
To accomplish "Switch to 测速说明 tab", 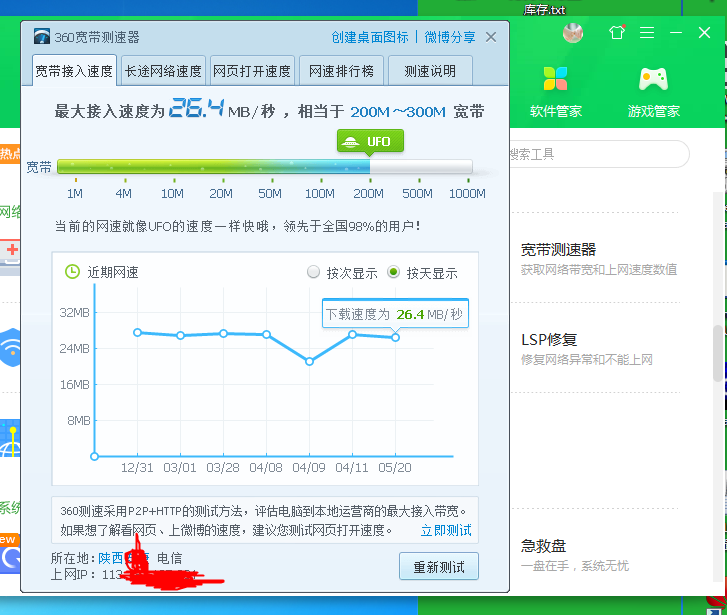I will [x=430, y=70].
